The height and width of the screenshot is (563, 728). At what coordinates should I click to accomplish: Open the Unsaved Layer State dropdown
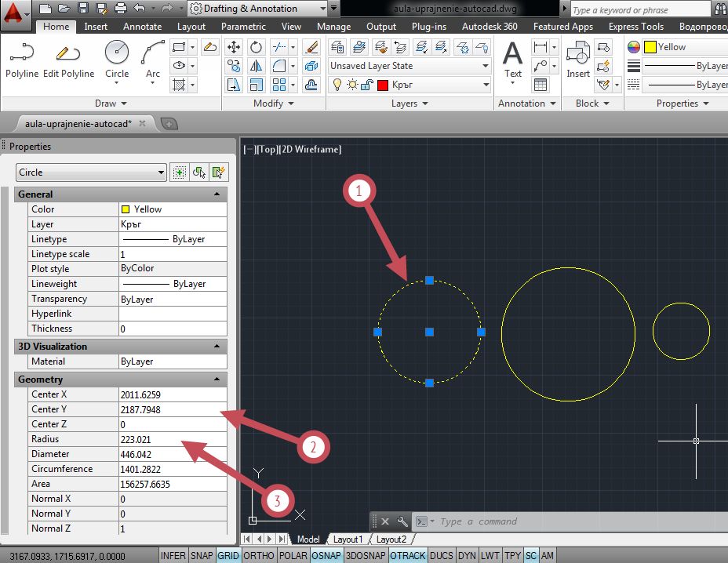coord(409,66)
